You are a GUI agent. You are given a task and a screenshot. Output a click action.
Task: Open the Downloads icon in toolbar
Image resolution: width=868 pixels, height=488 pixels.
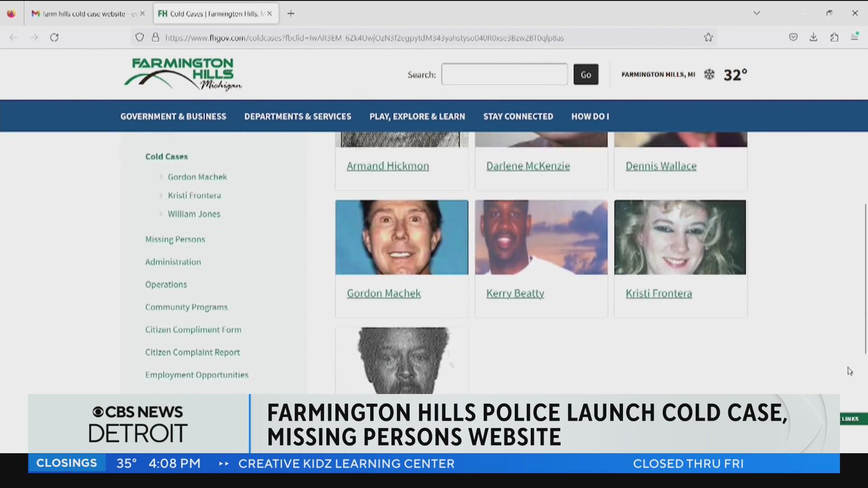point(814,37)
